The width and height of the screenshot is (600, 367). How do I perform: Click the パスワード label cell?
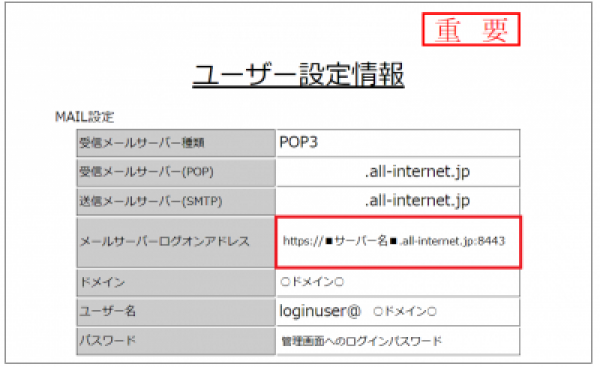[176, 341]
